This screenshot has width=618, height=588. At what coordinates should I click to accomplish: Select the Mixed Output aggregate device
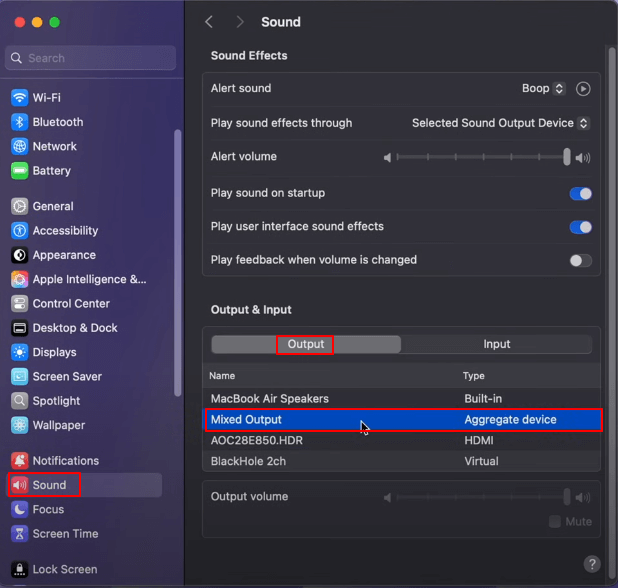point(401,419)
